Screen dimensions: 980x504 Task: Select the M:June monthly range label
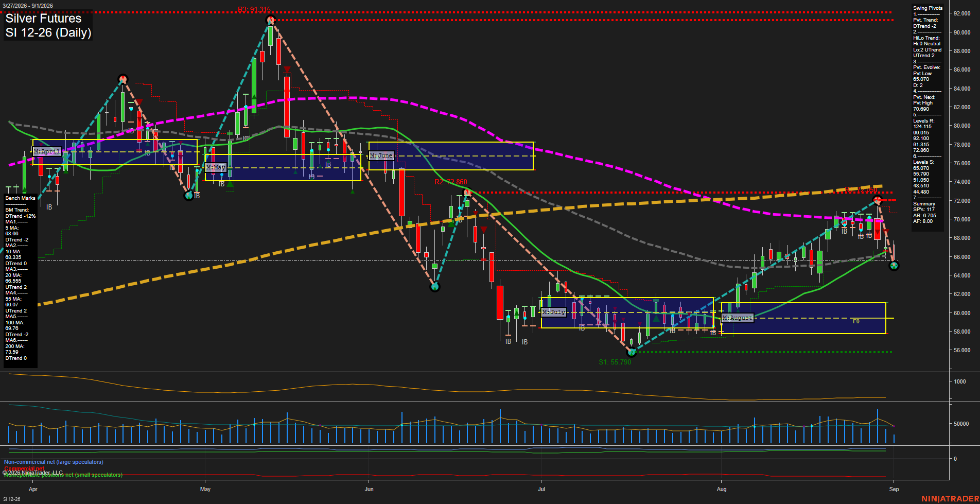coord(381,155)
